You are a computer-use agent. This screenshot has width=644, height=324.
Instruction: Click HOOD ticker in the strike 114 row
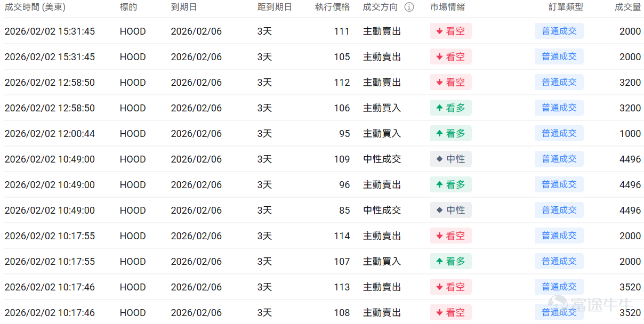coord(133,236)
